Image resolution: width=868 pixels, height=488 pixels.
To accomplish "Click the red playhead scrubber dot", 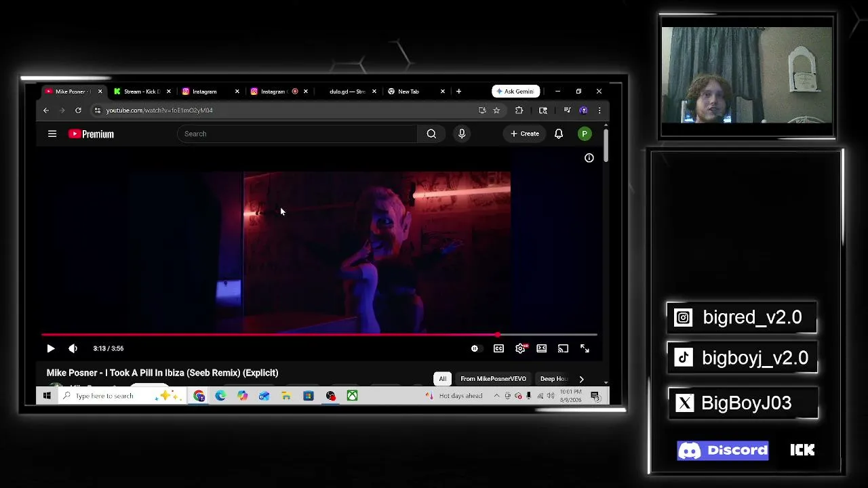I will 498,335.
